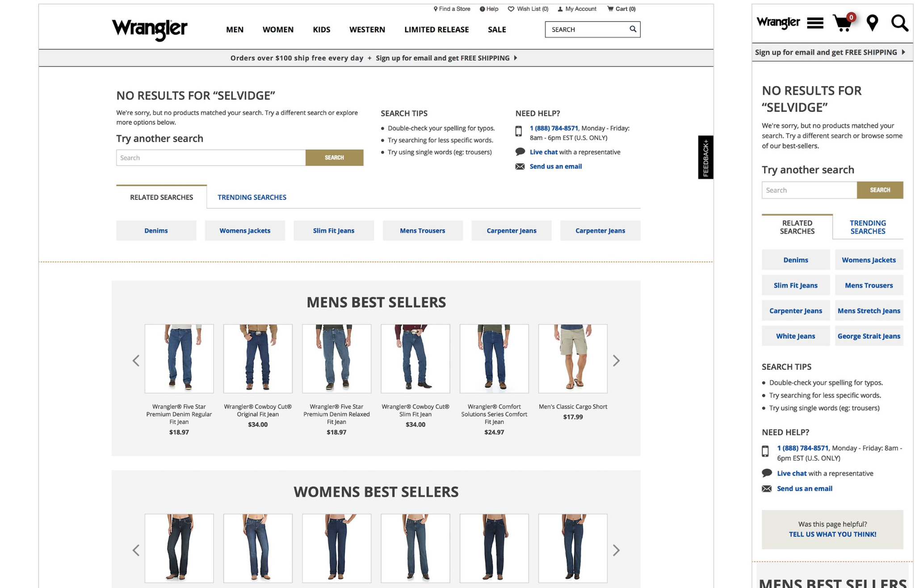Open the WESTERN navigation menu

point(367,29)
